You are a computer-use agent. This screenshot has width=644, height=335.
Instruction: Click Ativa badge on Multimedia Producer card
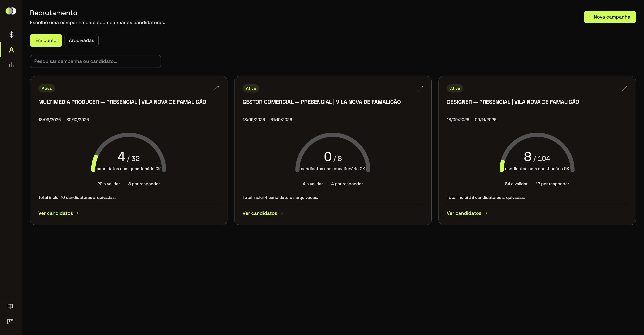[x=47, y=88]
